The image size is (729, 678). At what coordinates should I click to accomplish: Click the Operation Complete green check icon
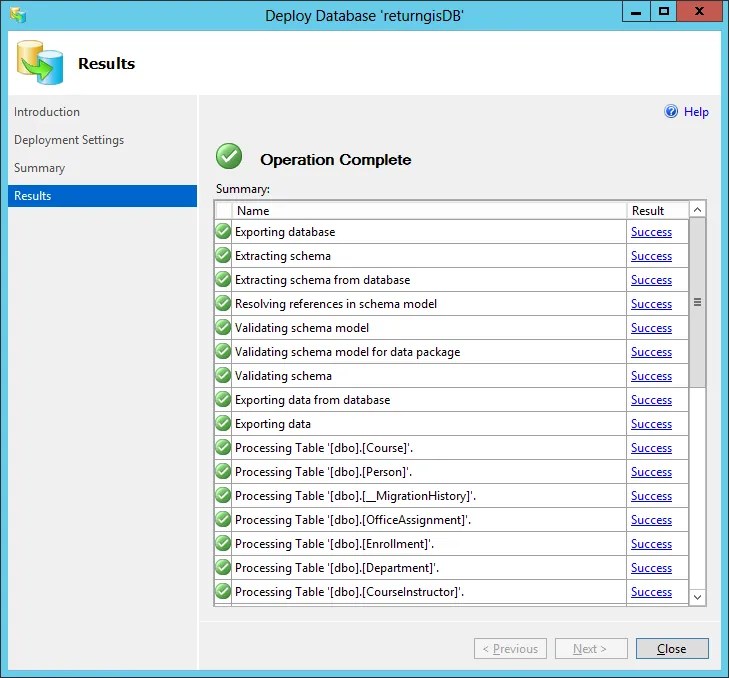(x=229, y=156)
